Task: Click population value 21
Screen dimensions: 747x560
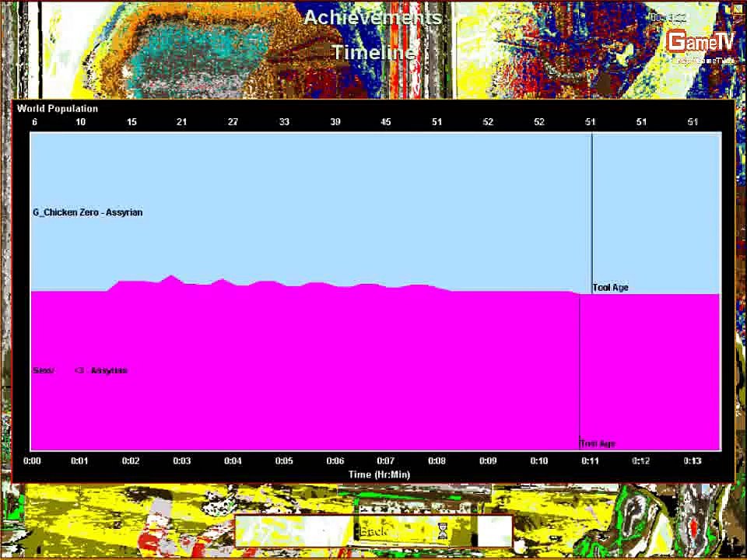Action: coord(182,122)
